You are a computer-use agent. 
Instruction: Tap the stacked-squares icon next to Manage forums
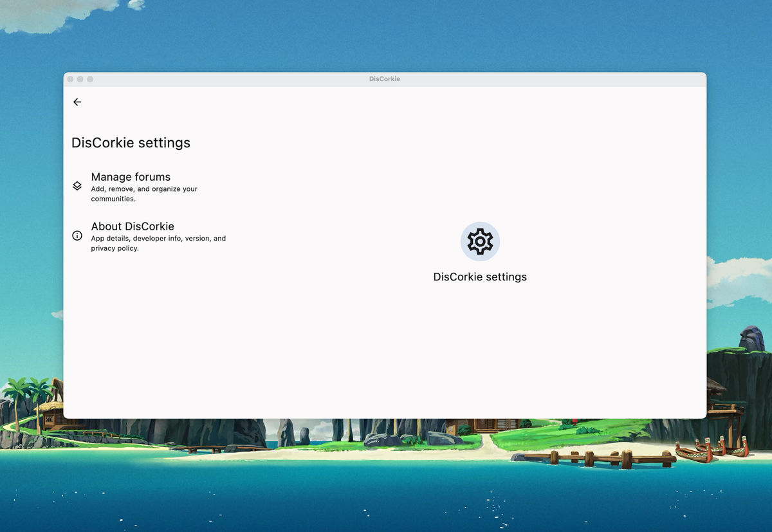tap(77, 186)
